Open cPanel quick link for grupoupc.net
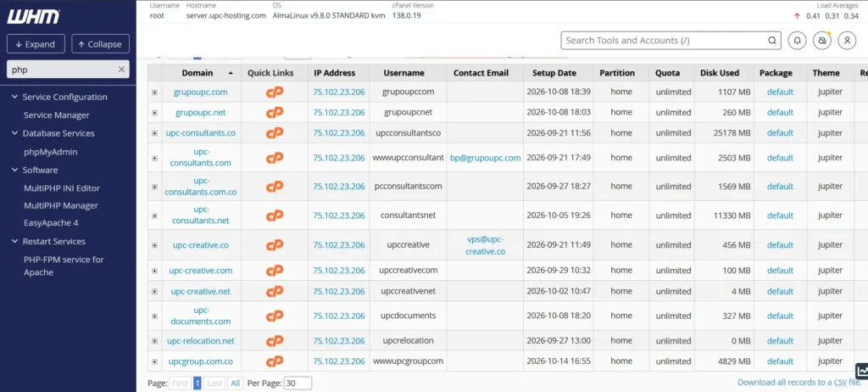The image size is (868, 392). (x=275, y=113)
